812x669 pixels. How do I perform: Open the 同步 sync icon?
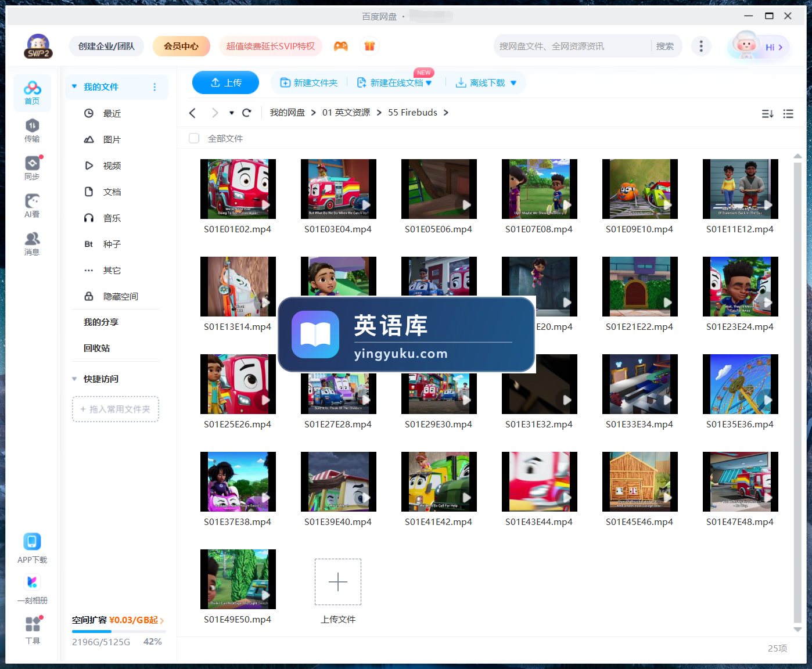click(32, 168)
